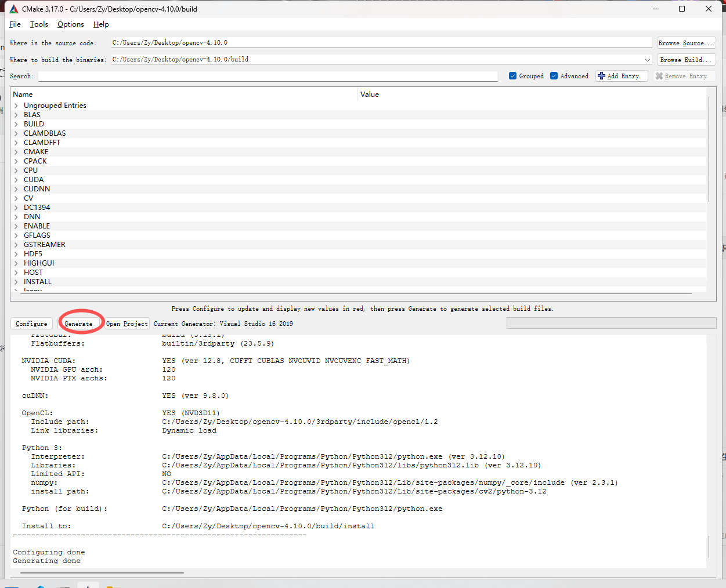This screenshot has width=726, height=588.
Task: Click the plus icon on Add Entry
Action: tap(602, 76)
